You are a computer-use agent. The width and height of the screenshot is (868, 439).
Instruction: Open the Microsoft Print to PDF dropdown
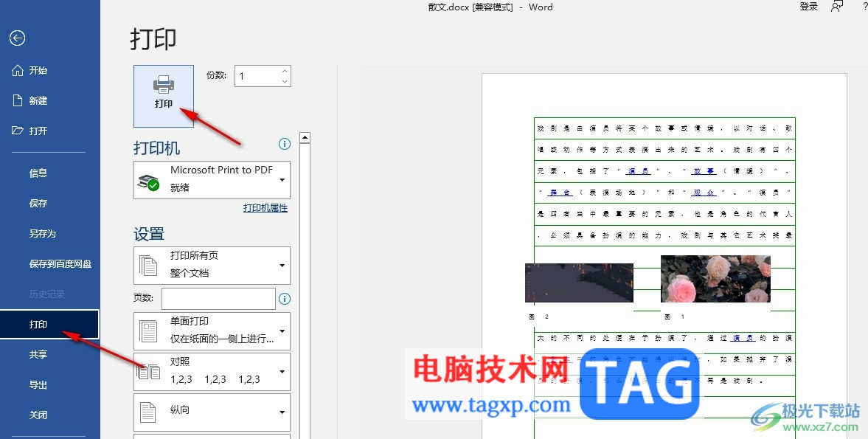coord(212,180)
